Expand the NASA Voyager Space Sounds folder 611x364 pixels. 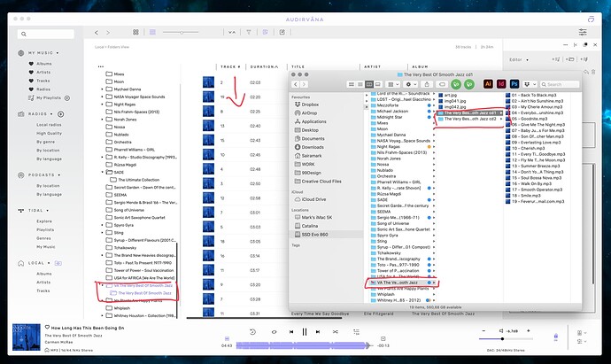pyautogui.click(x=103, y=97)
